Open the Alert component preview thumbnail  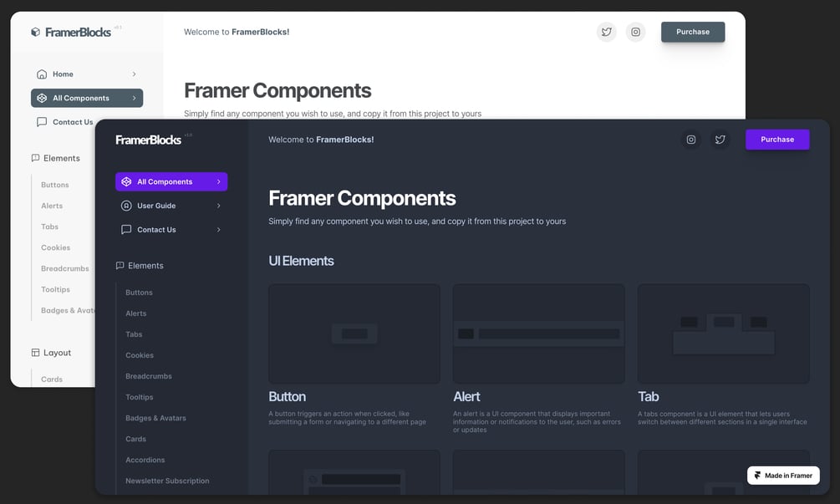tap(538, 333)
